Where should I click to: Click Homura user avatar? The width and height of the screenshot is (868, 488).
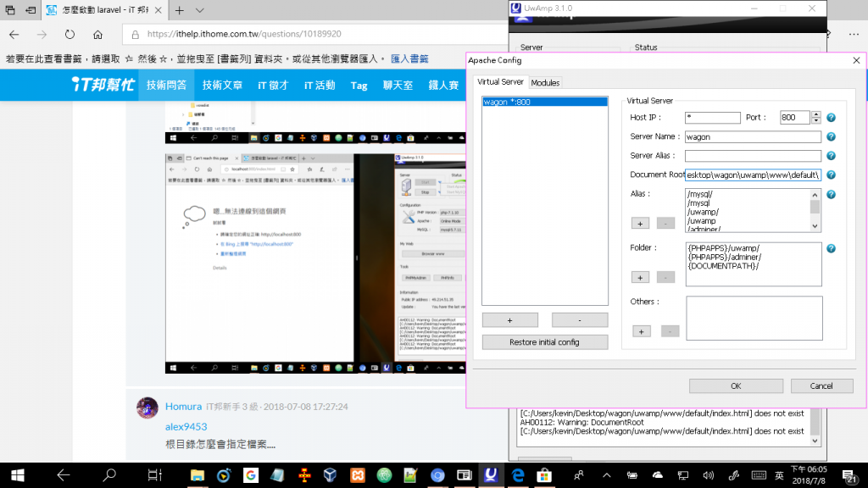coord(147,408)
